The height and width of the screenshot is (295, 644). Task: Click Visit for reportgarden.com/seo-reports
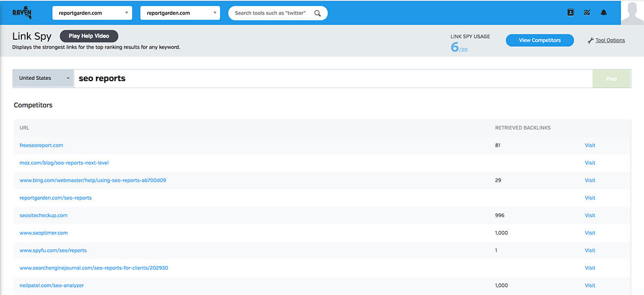coord(590,198)
